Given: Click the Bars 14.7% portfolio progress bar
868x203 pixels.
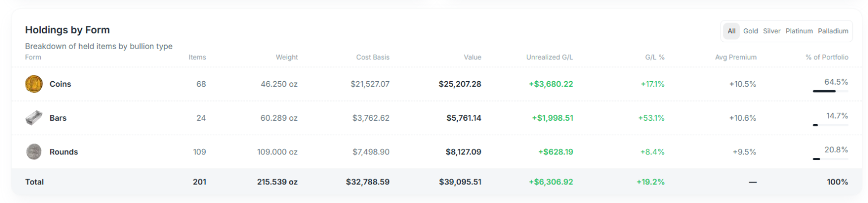Looking at the screenshot, I should [830, 125].
